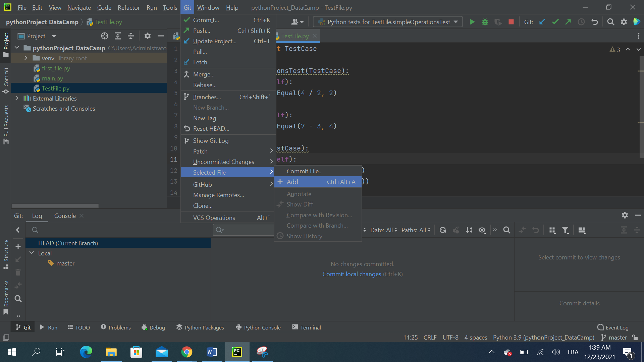Select Show Git Log menu entry

coord(228,141)
